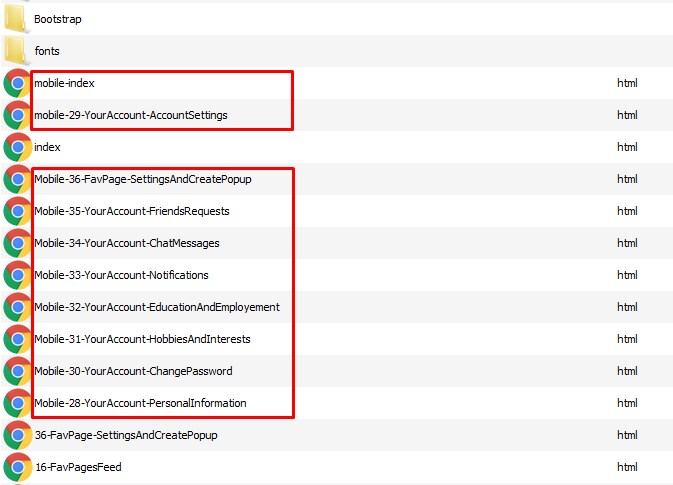Select Mobile-36-FavPage-SettingsAndCreatePopup file name
The height and width of the screenshot is (485, 673).
click(x=142, y=179)
